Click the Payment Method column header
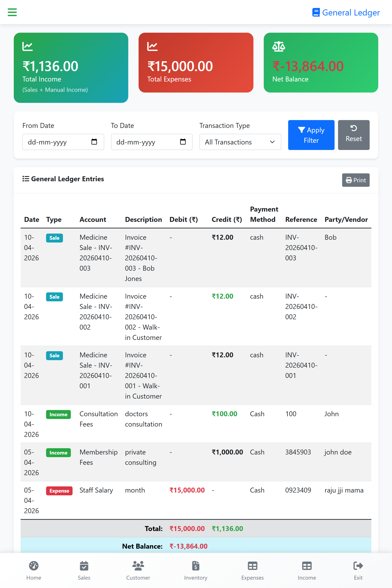392x588 pixels. [x=264, y=214]
